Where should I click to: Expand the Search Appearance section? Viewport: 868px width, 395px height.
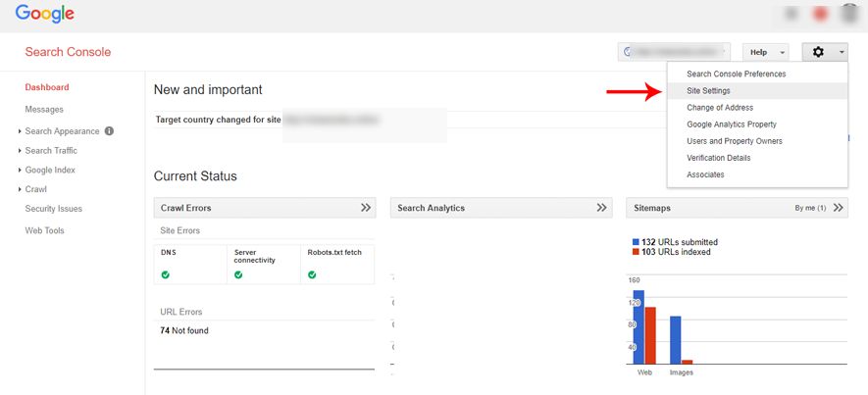[x=21, y=131]
